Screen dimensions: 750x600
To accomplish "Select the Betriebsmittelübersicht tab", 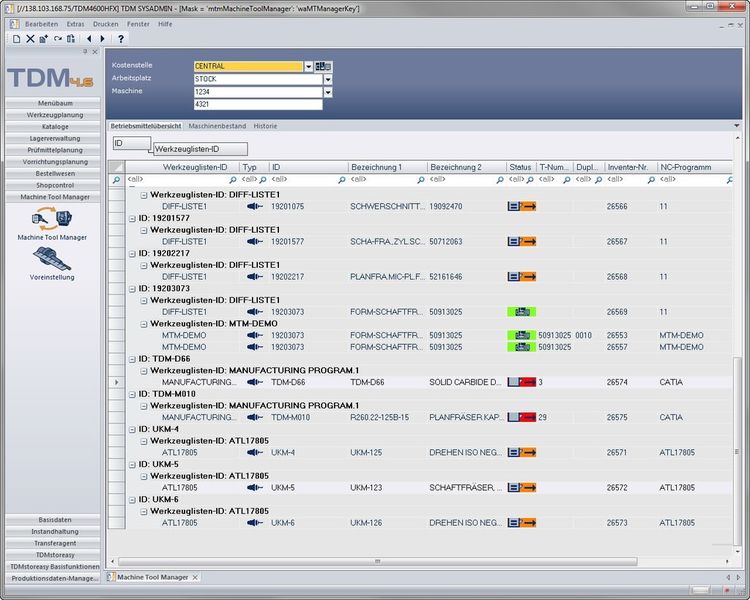I will (x=146, y=126).
